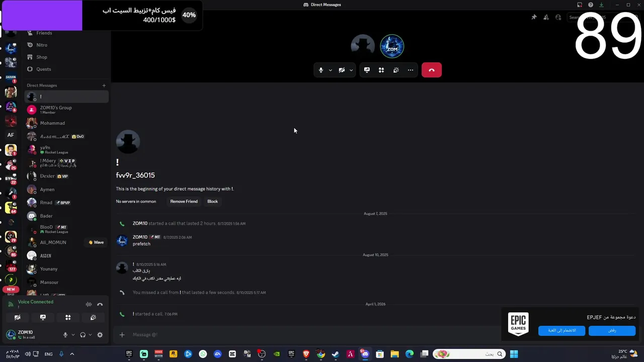Open Younany direct message
Screen dimensions: 644x362
(x=66, y=269)
